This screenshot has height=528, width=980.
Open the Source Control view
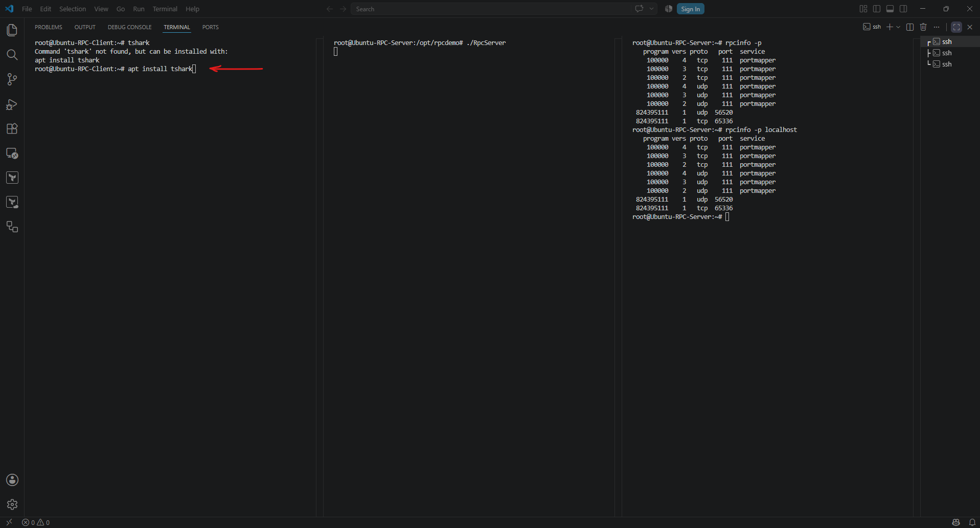tap(12, 79)
